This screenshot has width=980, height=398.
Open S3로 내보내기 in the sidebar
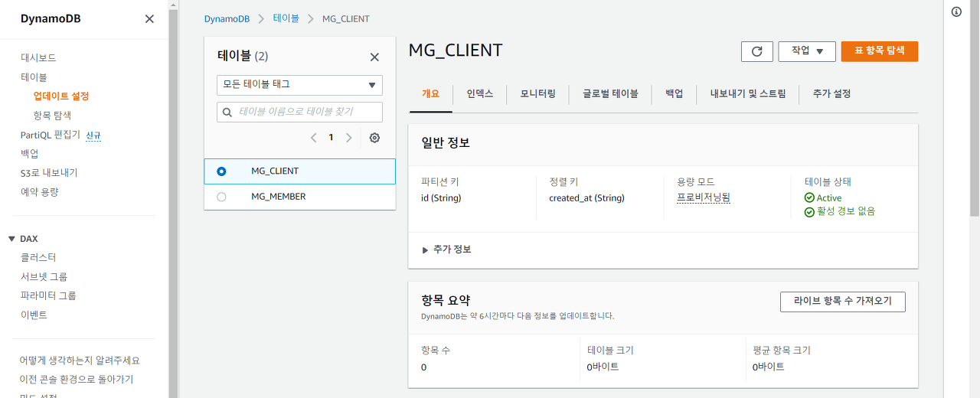tap(49, 173)
